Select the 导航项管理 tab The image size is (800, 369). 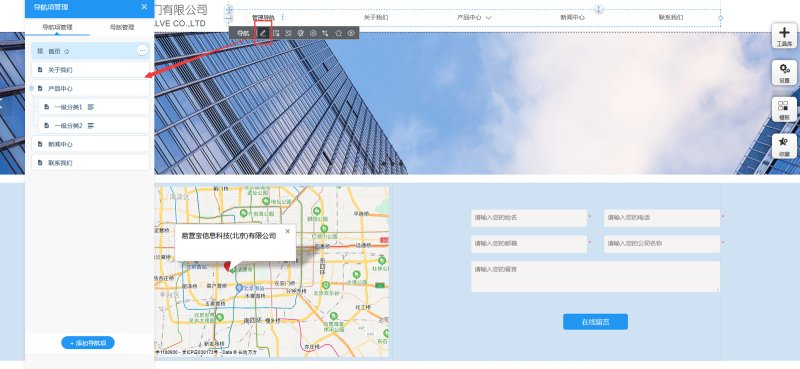coord(57,27)
